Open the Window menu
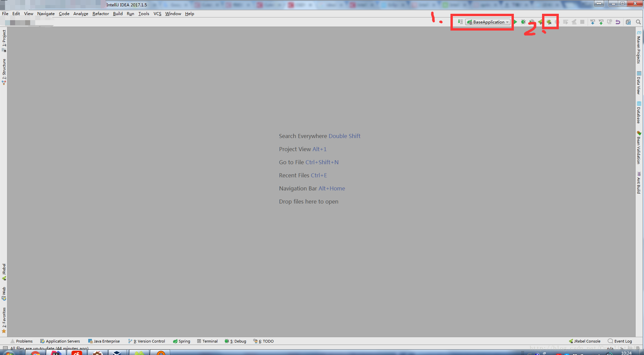644x355 pixels. pyautogui.click(x=173, y=14)
